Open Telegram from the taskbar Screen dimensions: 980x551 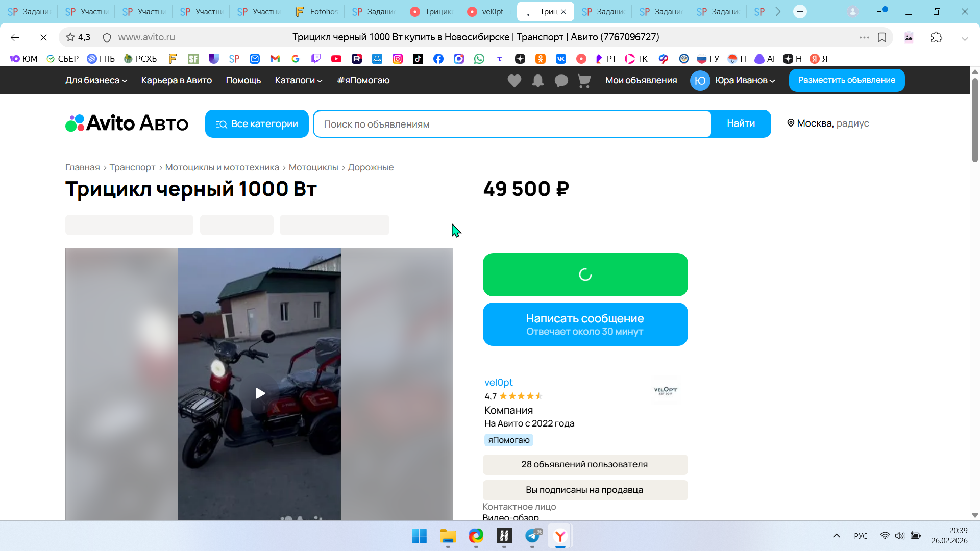tap(532, 536)
